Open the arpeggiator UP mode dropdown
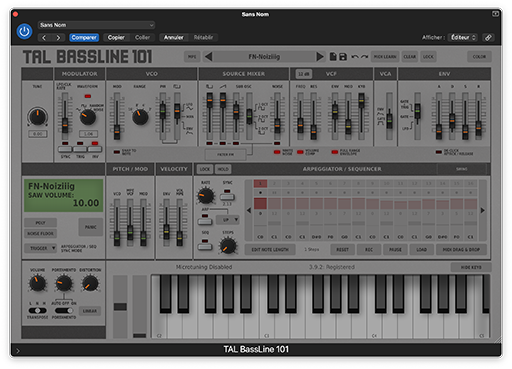 (228, 220)
